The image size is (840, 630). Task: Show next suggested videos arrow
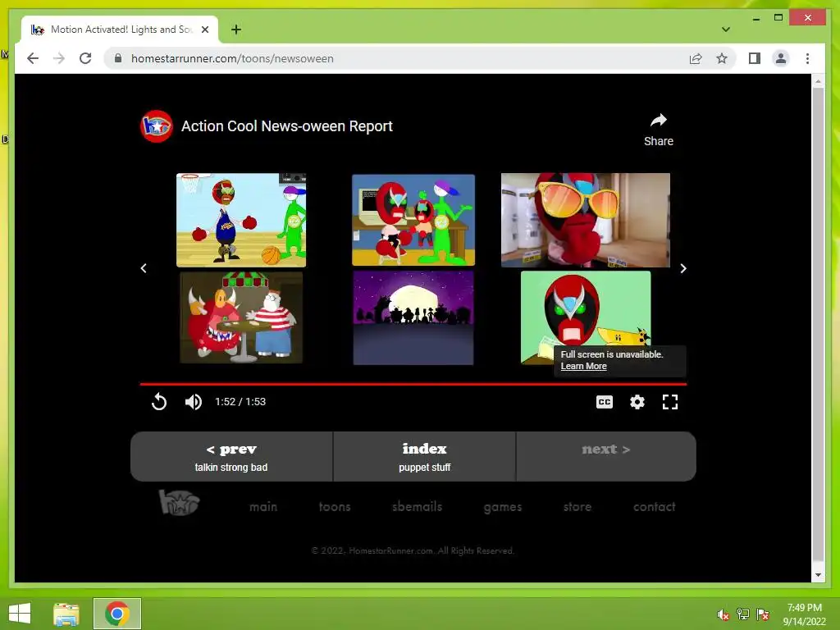click(x=683, y=268)
